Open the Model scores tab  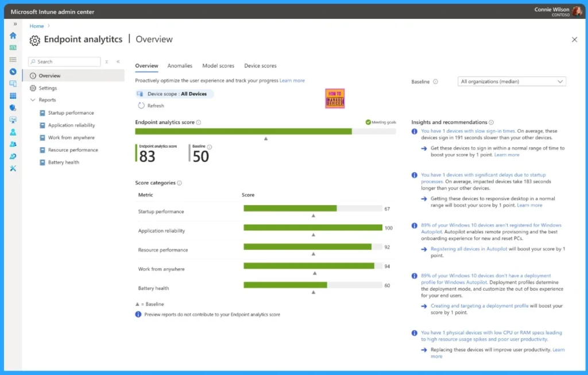tap(218, 65)
